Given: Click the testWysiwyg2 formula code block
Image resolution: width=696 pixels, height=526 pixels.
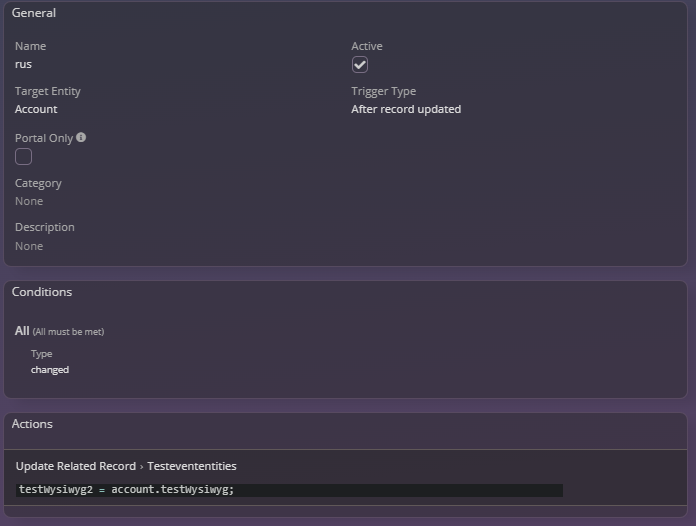Looking at the screenshot, I should point(290,490).
